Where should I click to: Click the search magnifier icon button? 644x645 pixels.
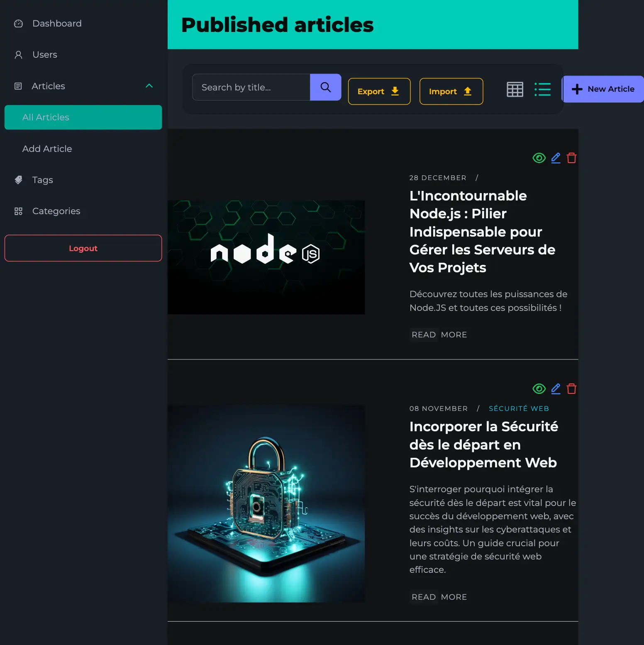pyautogui.click(x=325, y=87)
